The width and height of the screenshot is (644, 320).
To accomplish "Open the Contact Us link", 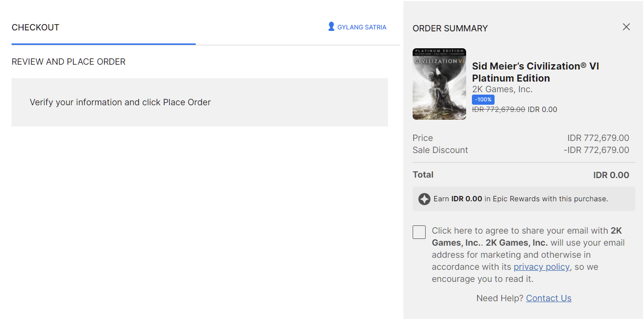I will click(x=549, y=298).
